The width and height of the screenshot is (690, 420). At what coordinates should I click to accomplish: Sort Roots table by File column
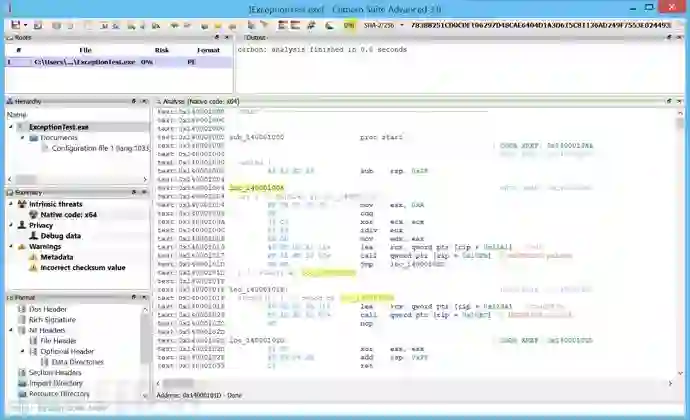pyautogui.click(x=85, y=50)
